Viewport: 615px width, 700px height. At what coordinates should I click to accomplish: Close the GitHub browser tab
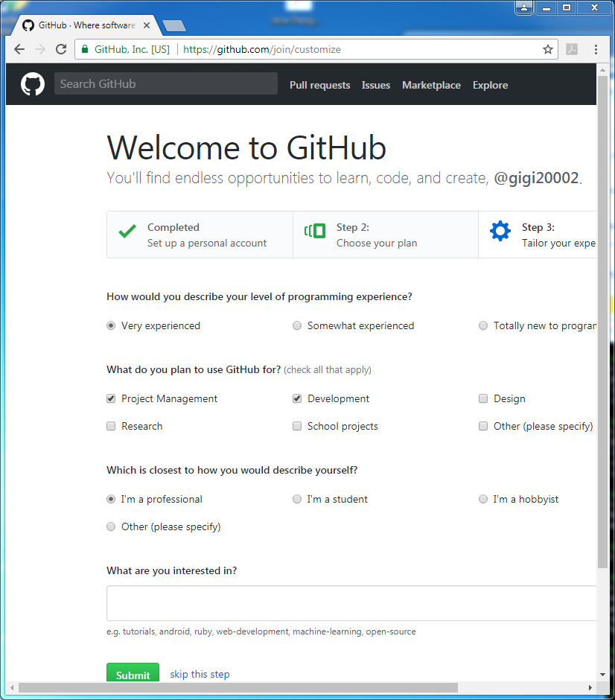(x=147, y=25)
